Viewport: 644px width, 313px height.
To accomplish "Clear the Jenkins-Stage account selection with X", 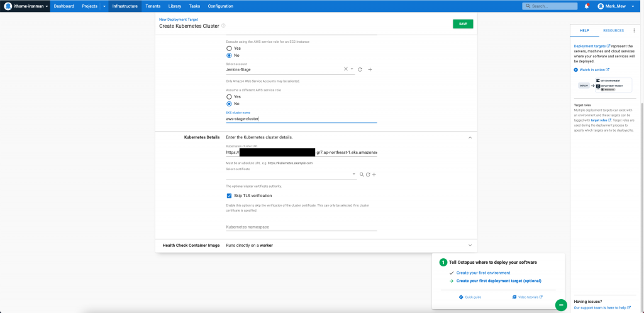I will [346, 69].
